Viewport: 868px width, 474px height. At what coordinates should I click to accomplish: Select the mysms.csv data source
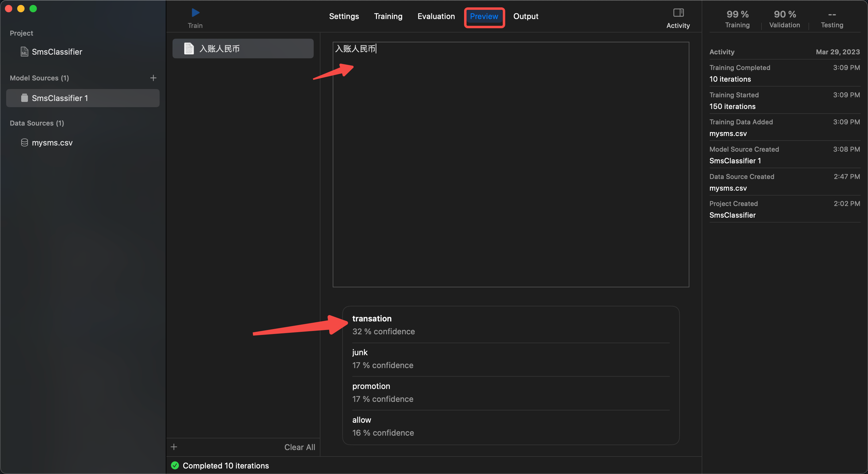point(52,143)
